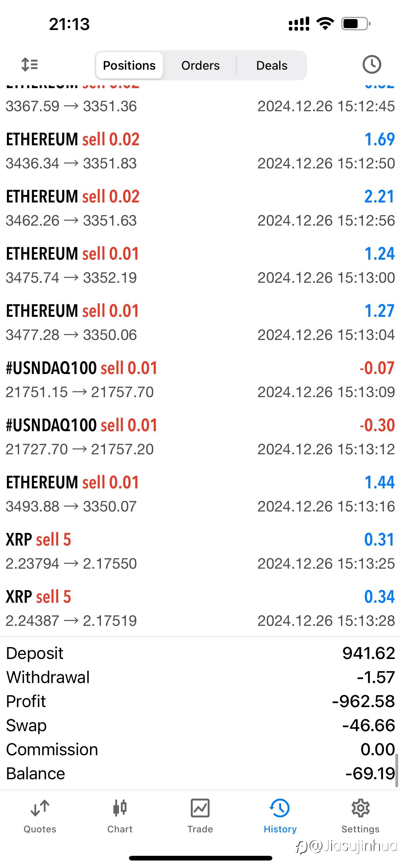
Task: Open the sort order icon
Action: [x=29, y=64]
